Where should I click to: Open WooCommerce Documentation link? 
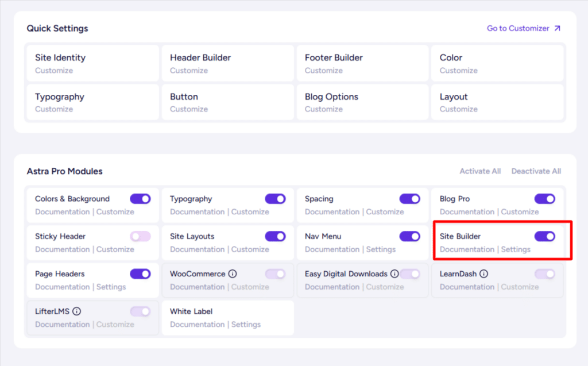[198, 287]
